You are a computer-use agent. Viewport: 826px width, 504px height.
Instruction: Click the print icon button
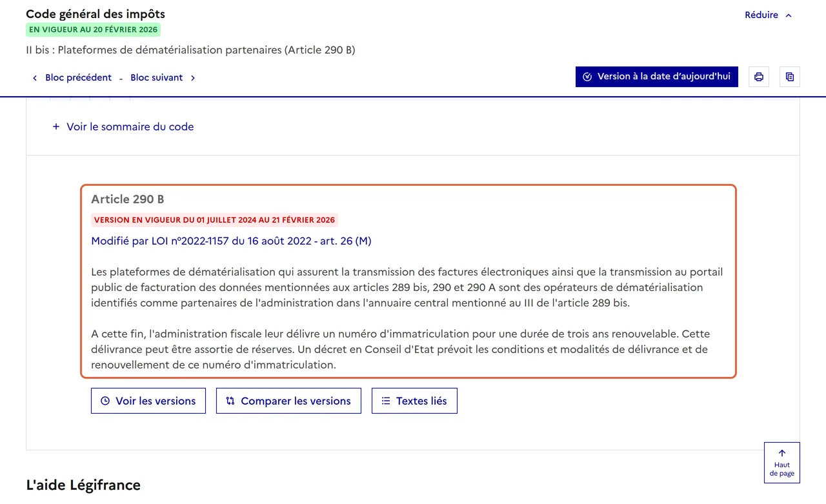[759, 77]
